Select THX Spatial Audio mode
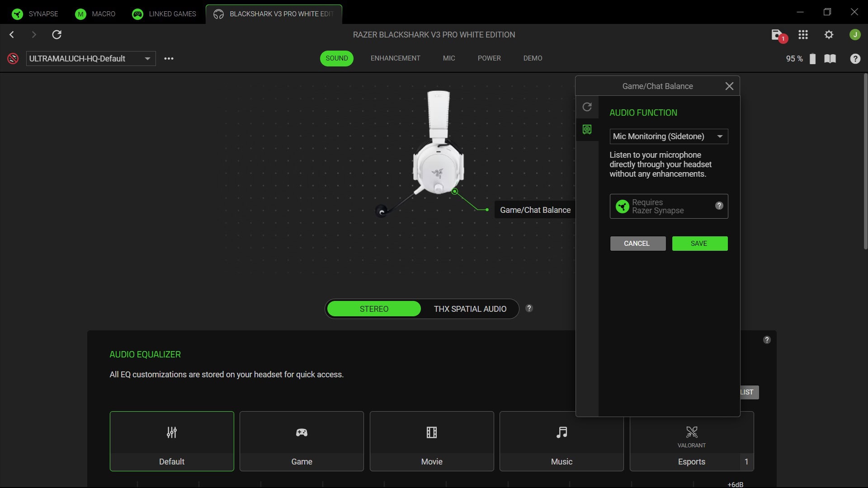868x488 pixels. (470, 309)
